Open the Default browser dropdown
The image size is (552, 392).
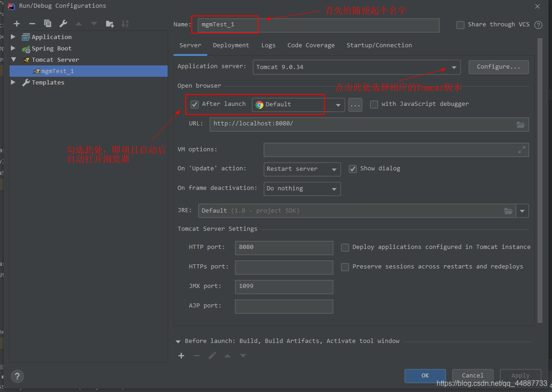(x=298, y=105)
